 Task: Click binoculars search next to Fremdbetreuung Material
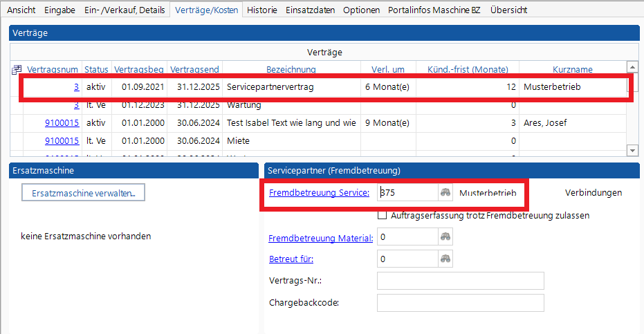tap(447, 238)
